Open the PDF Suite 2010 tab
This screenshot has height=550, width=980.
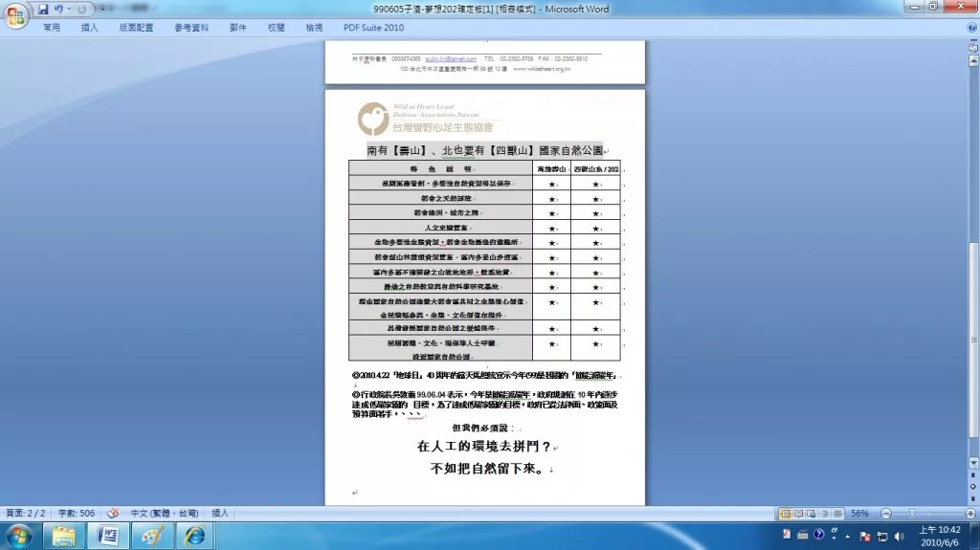(x=374, y=28)
